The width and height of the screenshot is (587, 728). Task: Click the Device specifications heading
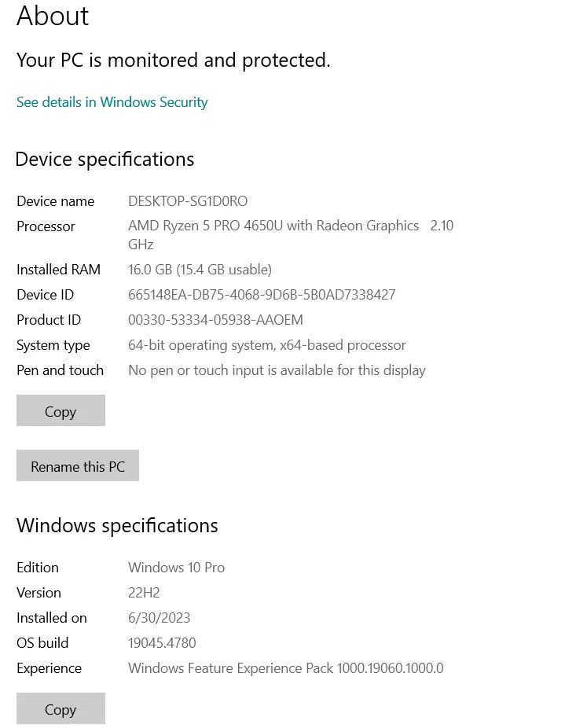(105, 160)
